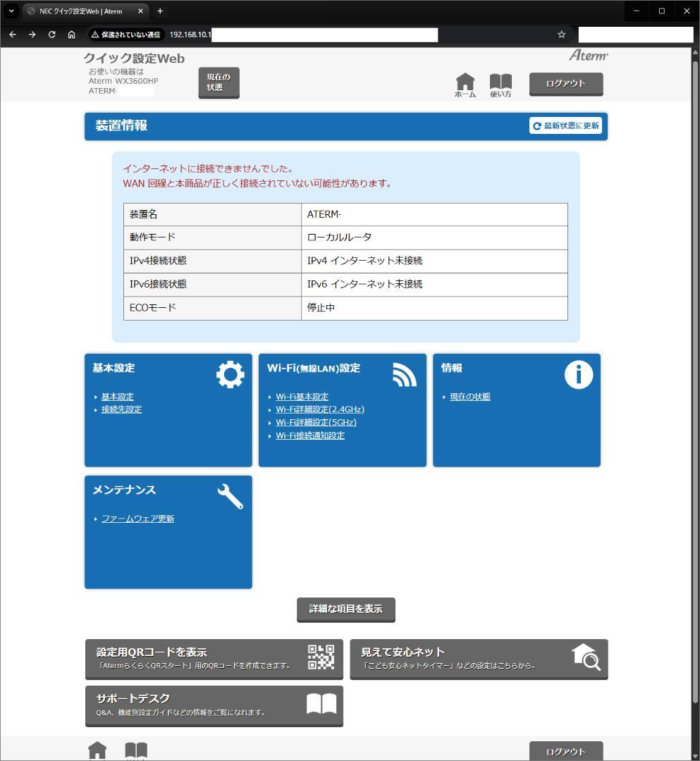Go forward using browser forward arrow
This screenshot has width=700, height=761.
(32, 35)
